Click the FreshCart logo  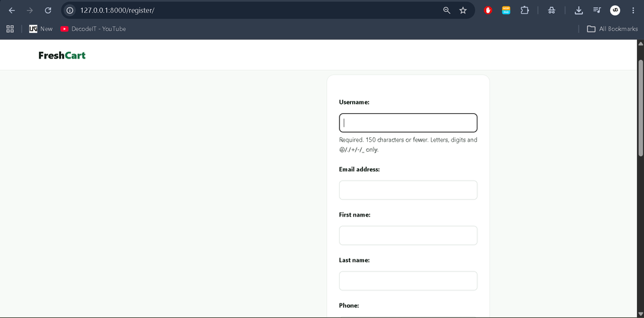(62, 55)
